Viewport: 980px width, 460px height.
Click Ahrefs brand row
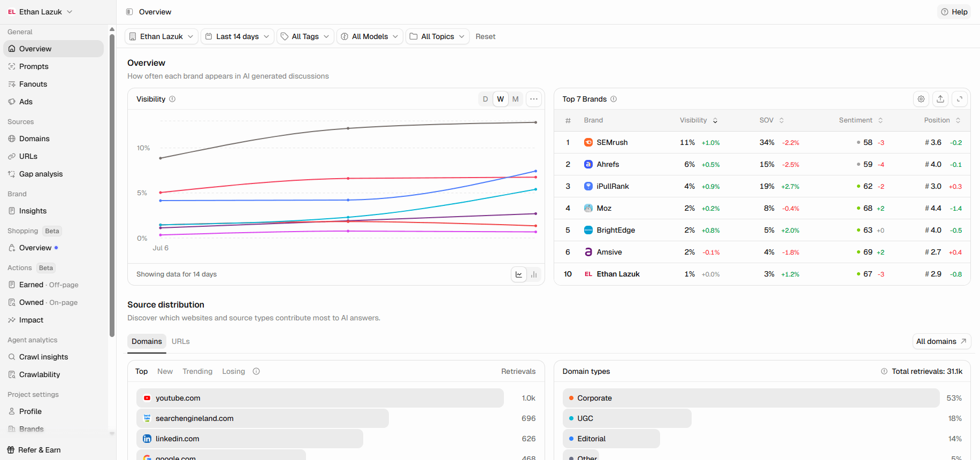click(x=762, y=164)
